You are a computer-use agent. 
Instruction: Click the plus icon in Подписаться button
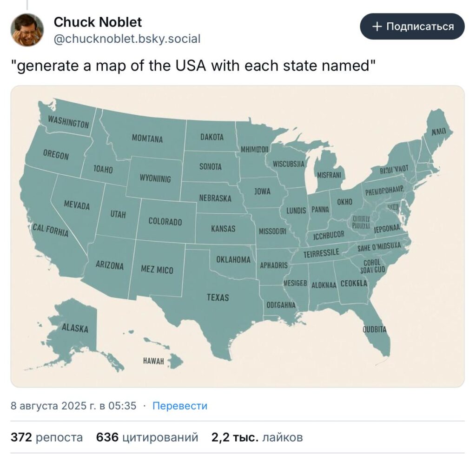[x=377, y=26]
